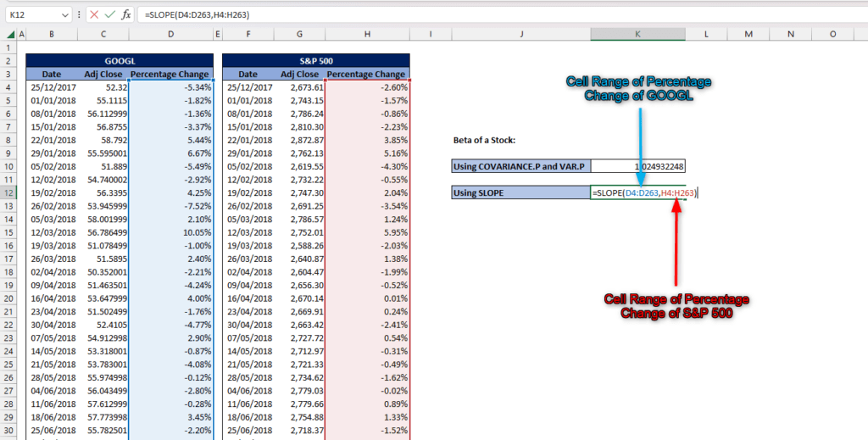The image size is (868, 440).
Task: Select GOOGL change 6.67%
Action: pos(170,153)
